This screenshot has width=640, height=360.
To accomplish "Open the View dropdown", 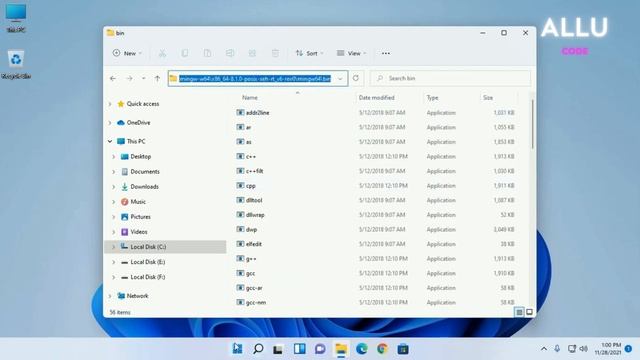I will coord(351,53).
